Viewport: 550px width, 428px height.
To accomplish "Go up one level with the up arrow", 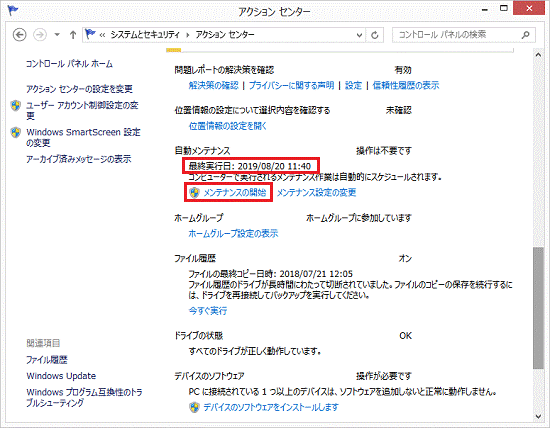I will (73, 35).
